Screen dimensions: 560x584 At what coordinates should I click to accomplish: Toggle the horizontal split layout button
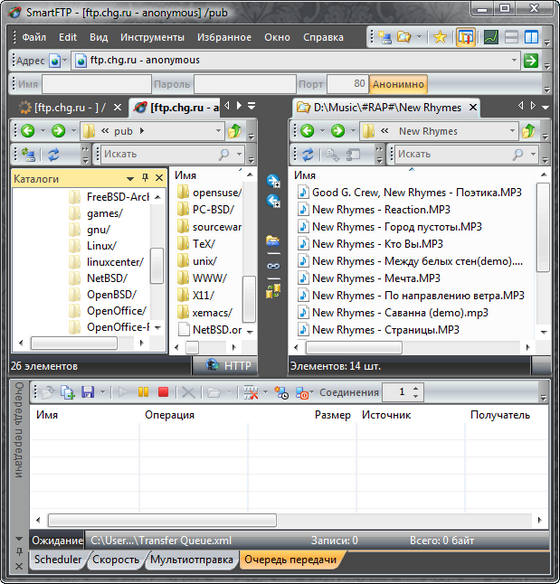pyautogui.click(x=511, y=37)
